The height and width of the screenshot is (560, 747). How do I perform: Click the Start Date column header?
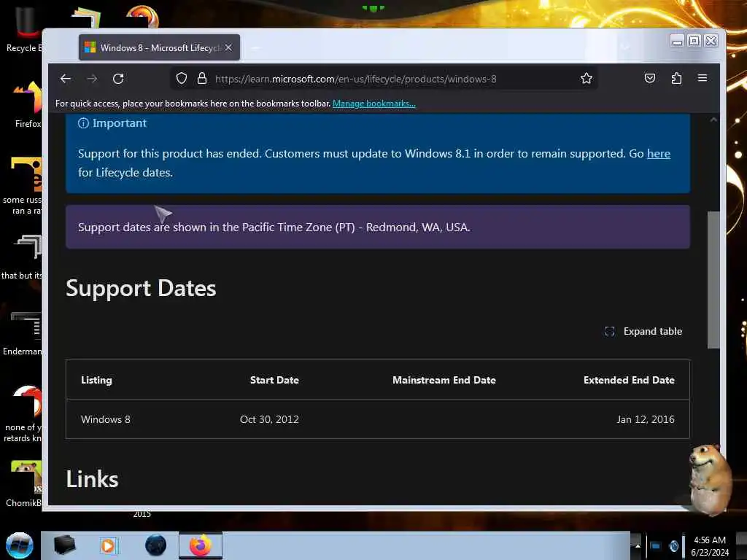274,380
